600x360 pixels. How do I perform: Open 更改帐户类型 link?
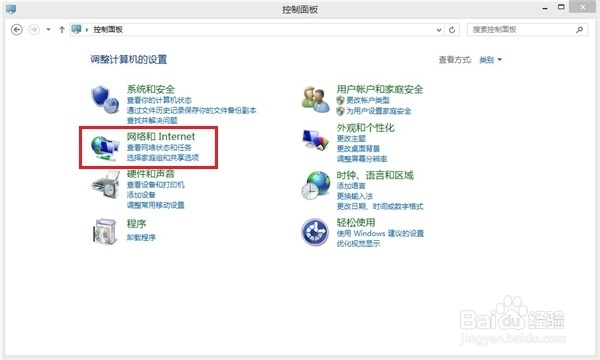tap(368, 100)
